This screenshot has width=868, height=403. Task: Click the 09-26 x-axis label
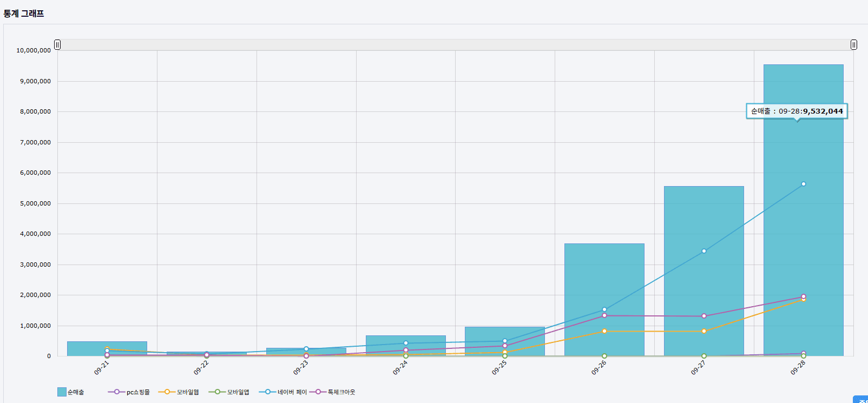tap(599, 368)
